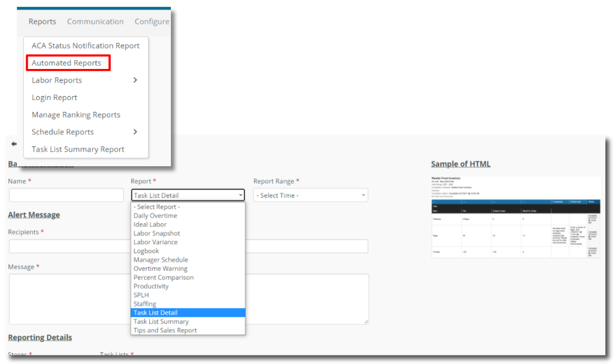Choose ACA Status Notification Report
This screenshot has width=615, height=364.
pos(85,46)
